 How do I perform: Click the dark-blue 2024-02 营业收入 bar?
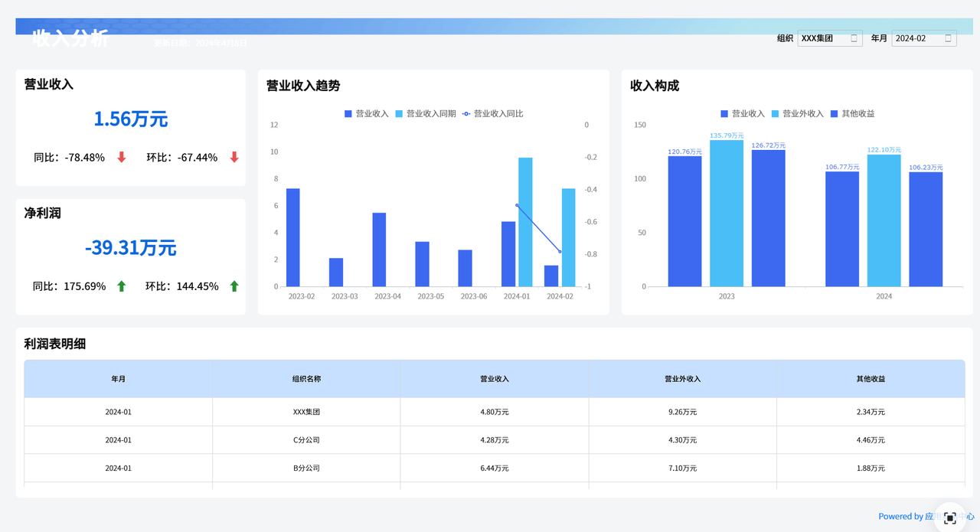tap(551, 276)
